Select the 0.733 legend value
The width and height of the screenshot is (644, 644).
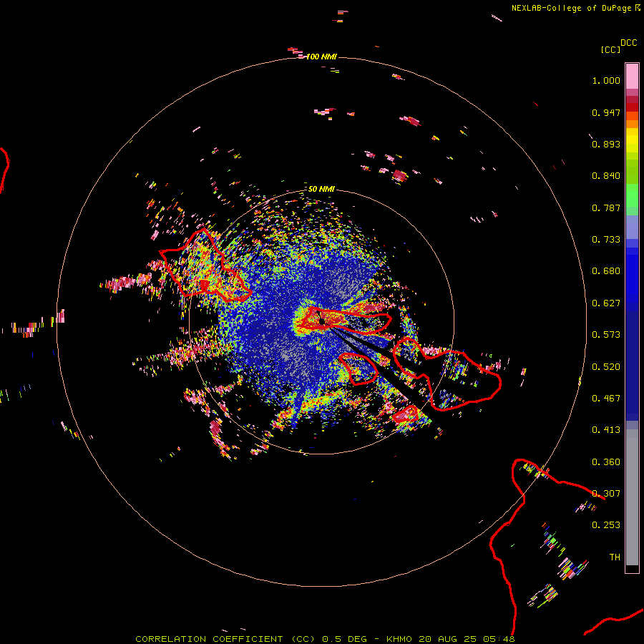606,240
